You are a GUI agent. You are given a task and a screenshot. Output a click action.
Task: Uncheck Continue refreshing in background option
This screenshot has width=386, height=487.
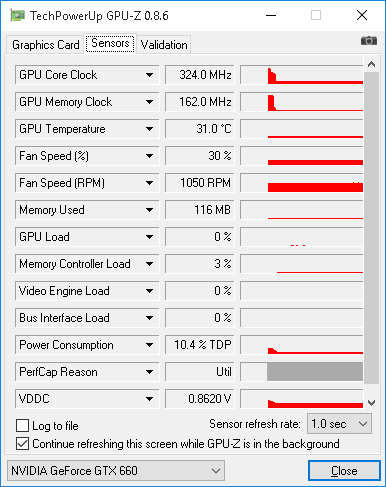(22, 444)
